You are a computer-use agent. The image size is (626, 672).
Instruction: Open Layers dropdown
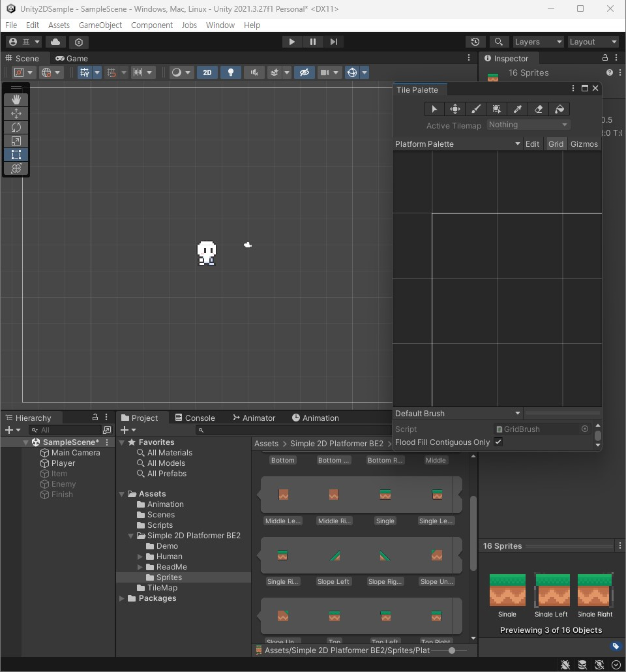[538, 42]
